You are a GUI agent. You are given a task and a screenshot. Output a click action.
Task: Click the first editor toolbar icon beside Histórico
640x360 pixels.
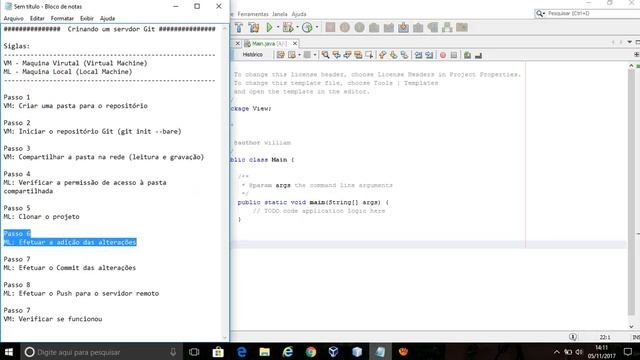(x=280, y=55)
